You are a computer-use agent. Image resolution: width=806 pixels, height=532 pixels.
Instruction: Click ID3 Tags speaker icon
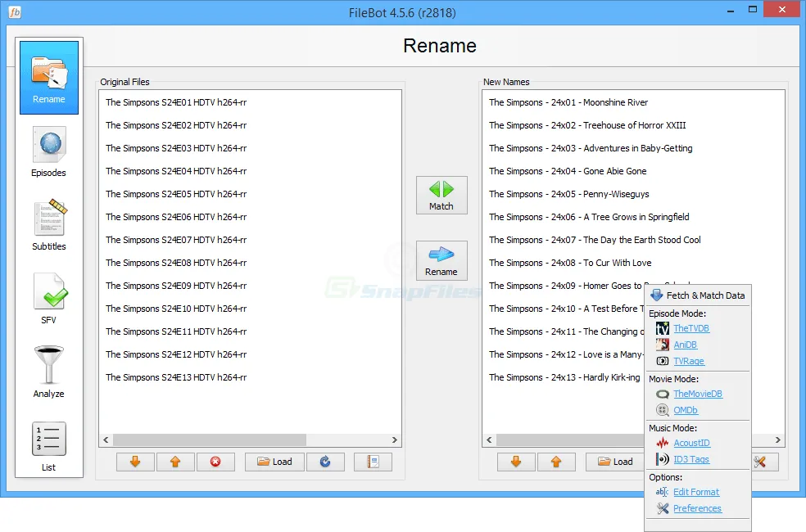[x=663, y=459]
